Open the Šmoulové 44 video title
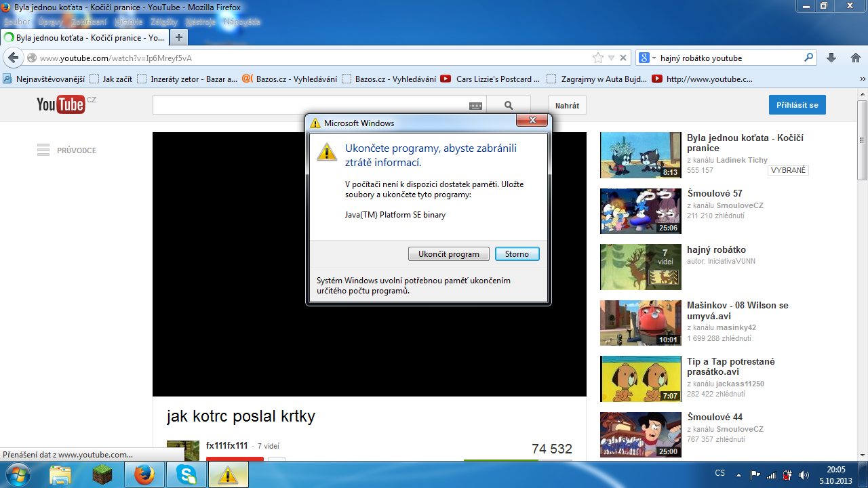The height and width of the screenshot is (488, 868). click(x=715, y=417)
